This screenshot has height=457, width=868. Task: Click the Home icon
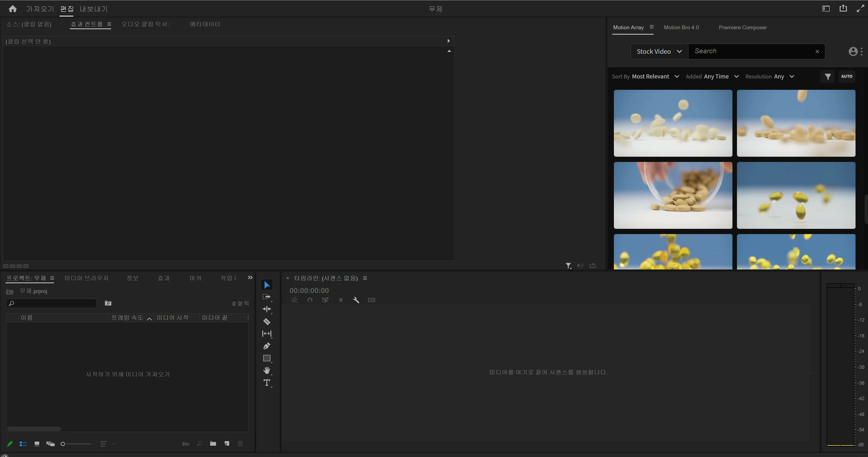[12, 9]
